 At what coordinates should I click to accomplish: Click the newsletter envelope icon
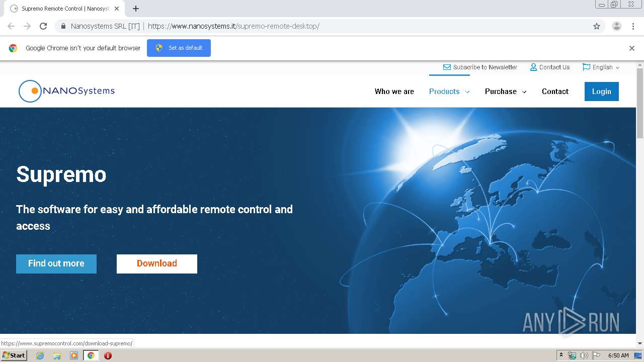point(447,67)
